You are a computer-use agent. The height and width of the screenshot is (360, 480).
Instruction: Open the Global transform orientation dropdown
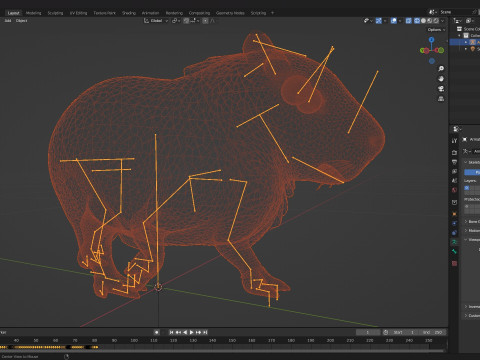tap(156, 21)
